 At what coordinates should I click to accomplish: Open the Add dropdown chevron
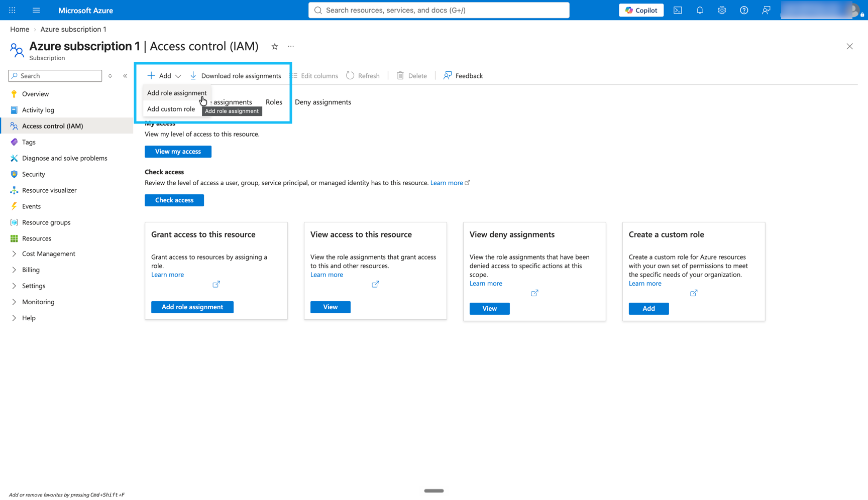(178, 76)
